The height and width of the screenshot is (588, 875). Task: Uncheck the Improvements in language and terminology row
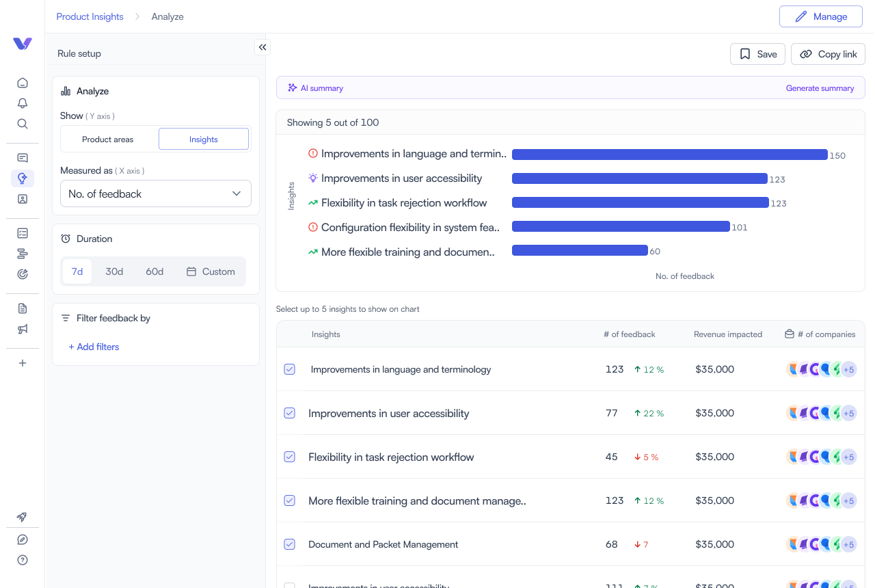[x=290, y=369]
